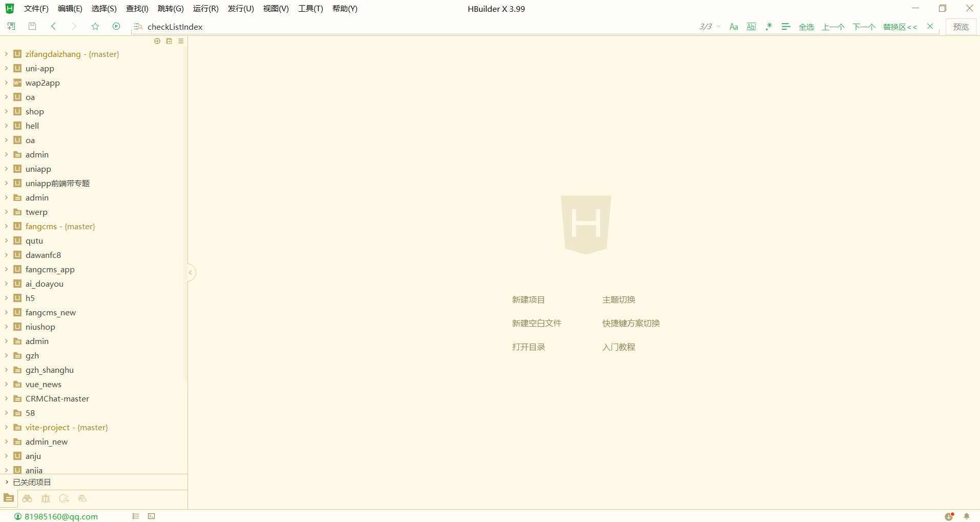Screen dimensions: 980x522
Task: Close the search bar with the X
Action: coord(930,26)
